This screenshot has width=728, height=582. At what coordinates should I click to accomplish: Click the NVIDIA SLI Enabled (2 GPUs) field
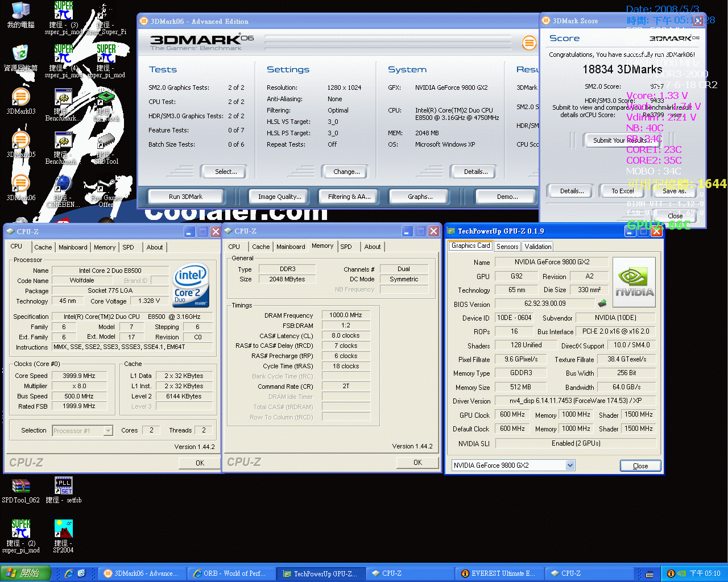pyautogui.click(x=576, y=443)
